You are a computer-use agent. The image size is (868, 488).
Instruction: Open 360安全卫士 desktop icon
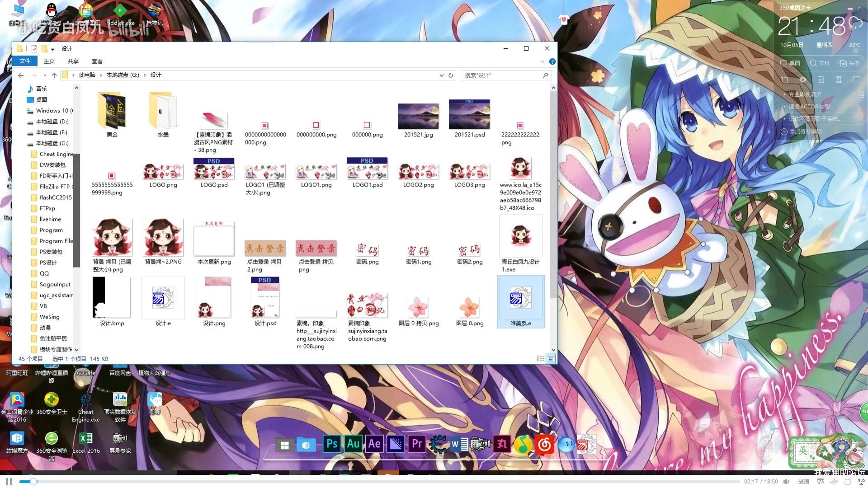tap(52, 404)
